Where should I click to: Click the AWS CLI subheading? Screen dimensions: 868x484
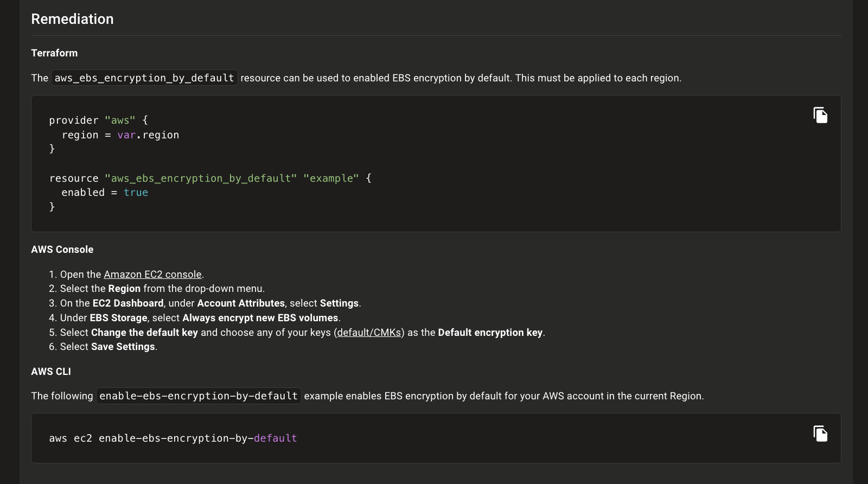(x=51, y=372)
